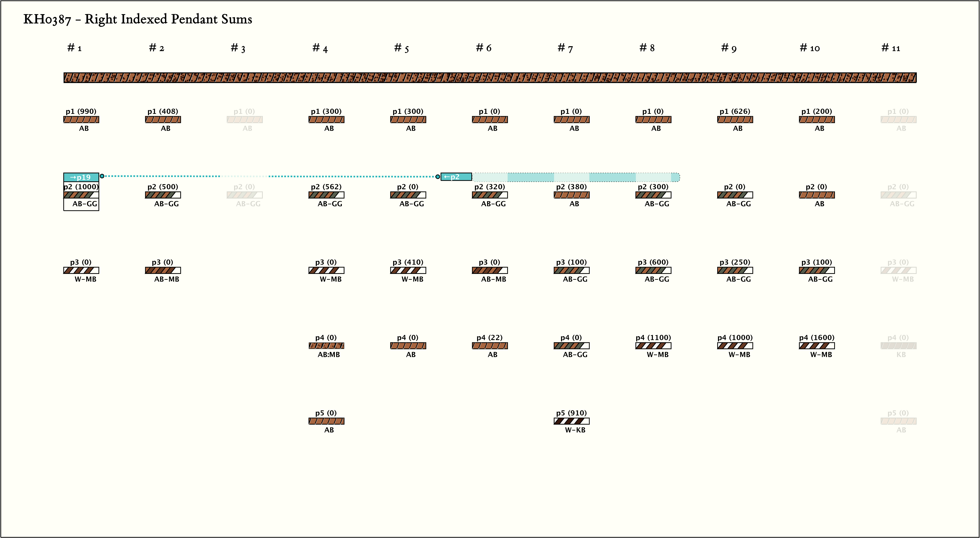The height and width of the screenshot is (538, 980).
Task: Click the ←p2 teal link tag
Action: point(456,177)
